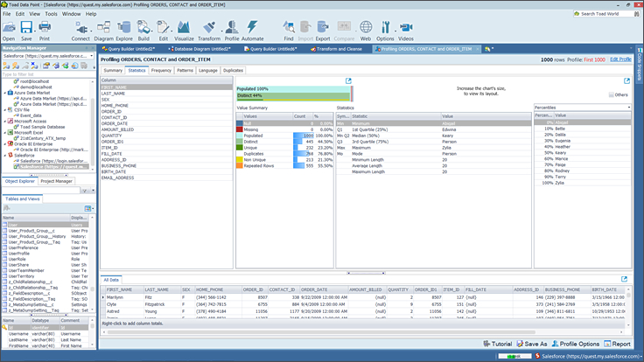The image size is (644, 362).
Task: Open the Percentiles dropdown
Action: (581, 108)
